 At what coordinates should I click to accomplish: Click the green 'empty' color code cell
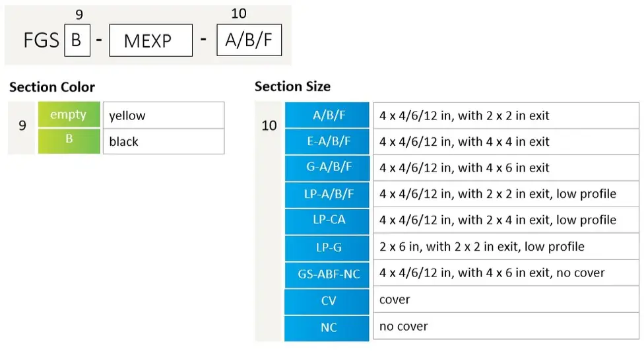coord(69,115)
